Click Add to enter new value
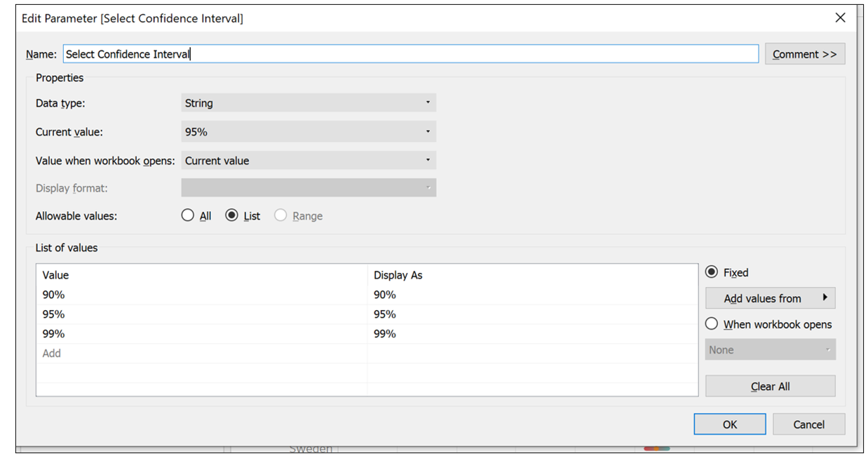868x470 pixels. pos(52,354)
